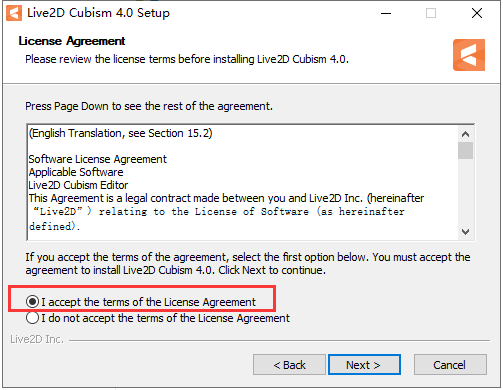The height and width of the screenshot is (390, 503).
Task: Close the setup window with the X icon
Action: [477, 13]
